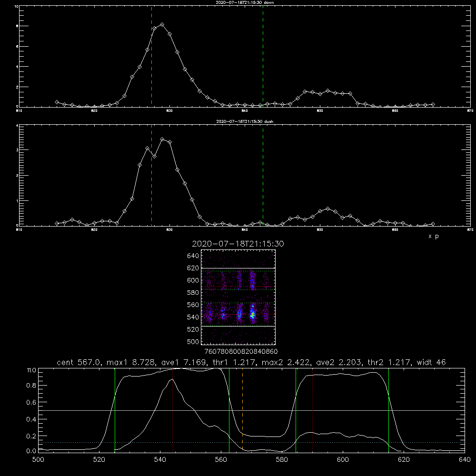Click the '2020-07-18T21:15:30 dawn' plot title
476x476 pixels.
(x=245, y=2)
